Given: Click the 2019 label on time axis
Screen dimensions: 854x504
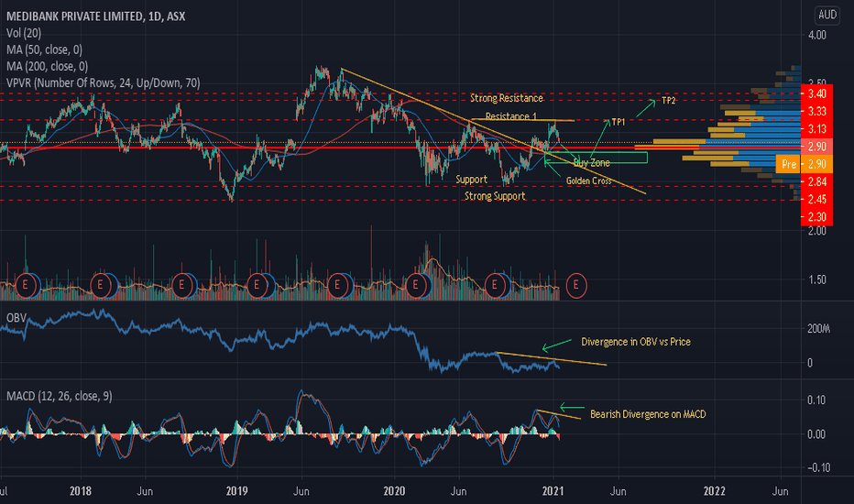Looking at the screenshot, I should coord(237,491).
